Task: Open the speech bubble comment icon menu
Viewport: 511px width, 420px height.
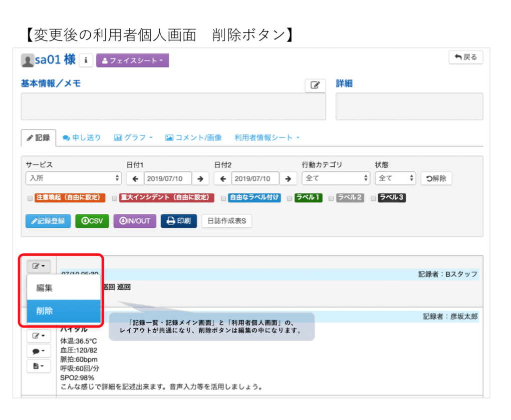Action: coord(38,351)
